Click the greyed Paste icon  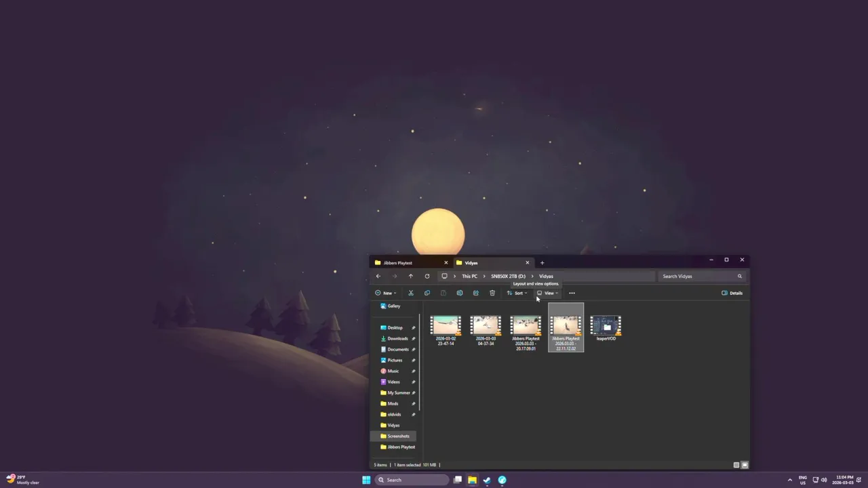[443, 293]
